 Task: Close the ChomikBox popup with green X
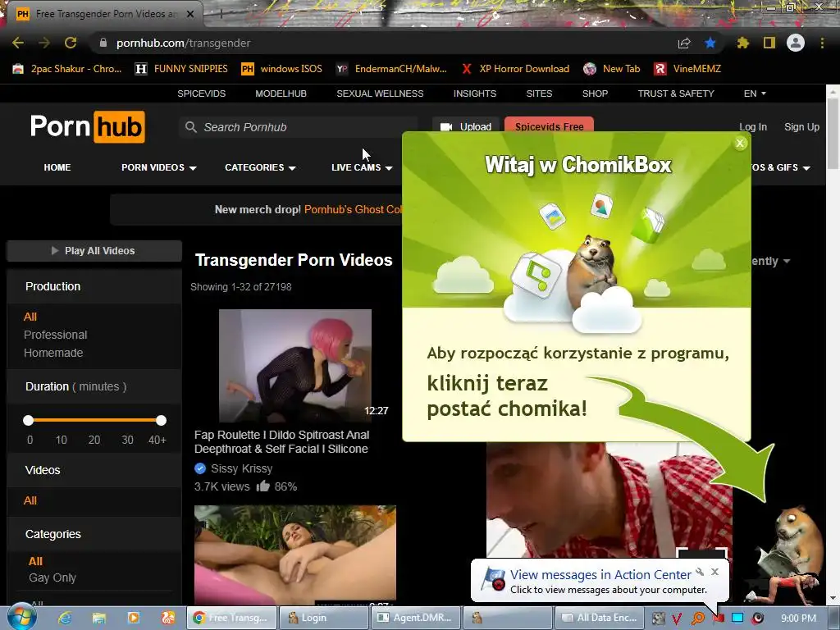pyautogui.click(x=741, y=143)
